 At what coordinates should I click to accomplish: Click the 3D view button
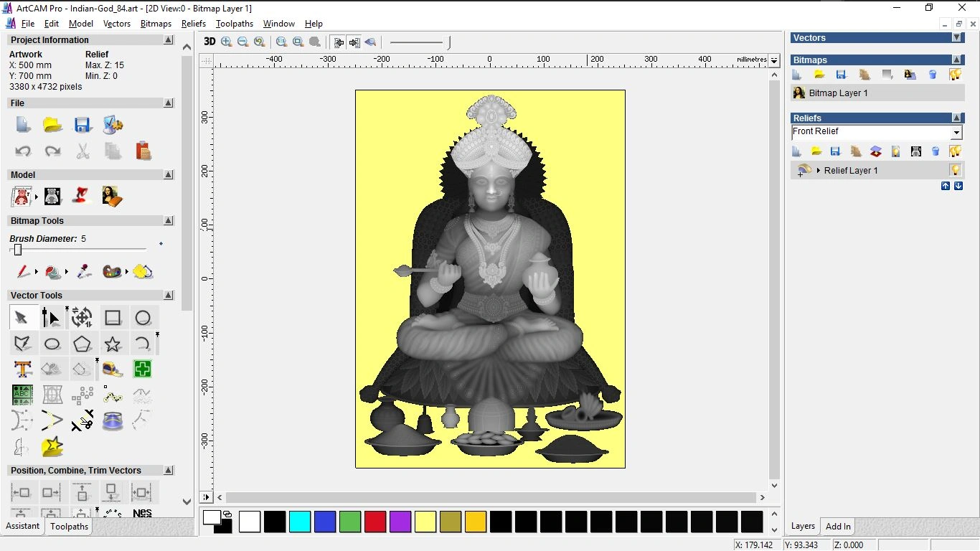point(209,42)
